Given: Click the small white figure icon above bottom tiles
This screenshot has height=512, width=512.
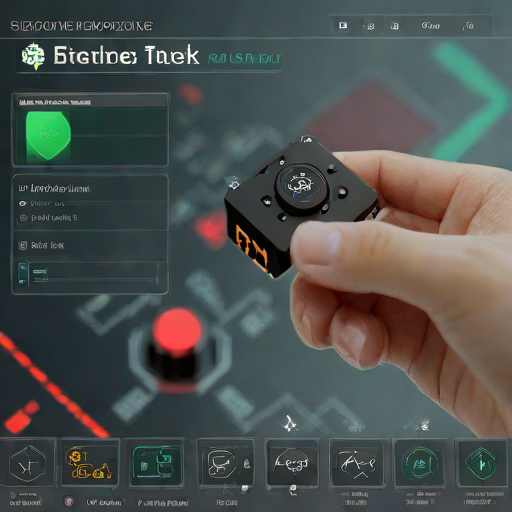Looking at the screenshot, I should pyautogui.click(x=290, y=424).
